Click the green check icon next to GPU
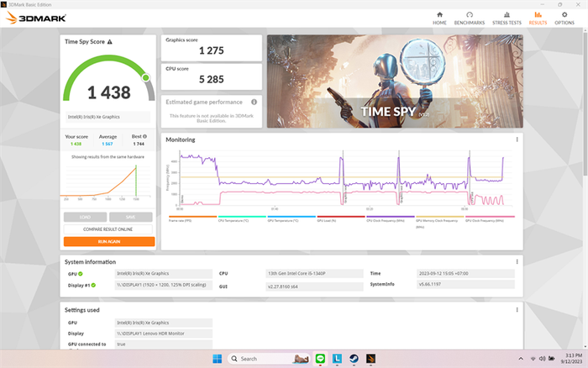The image size is (588, 368). tap(81, 273)
